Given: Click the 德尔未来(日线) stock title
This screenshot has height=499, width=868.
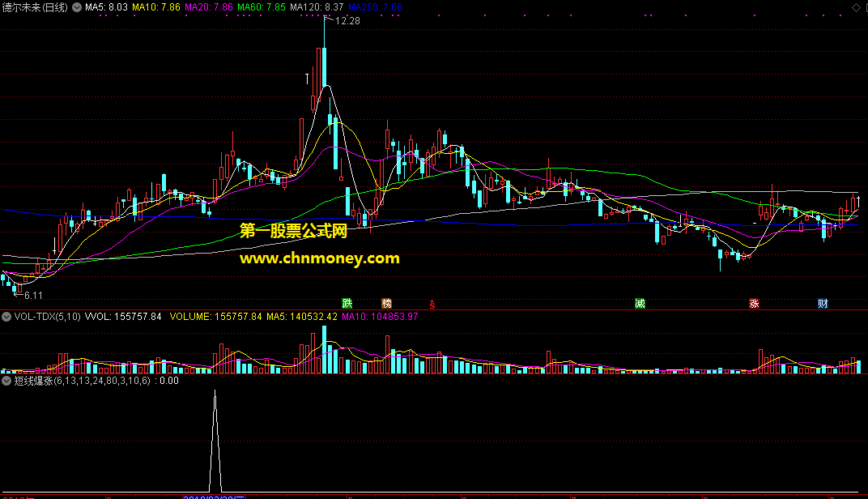Looking at the screenshot, I should pyautogui.click(x=35, y=7).
